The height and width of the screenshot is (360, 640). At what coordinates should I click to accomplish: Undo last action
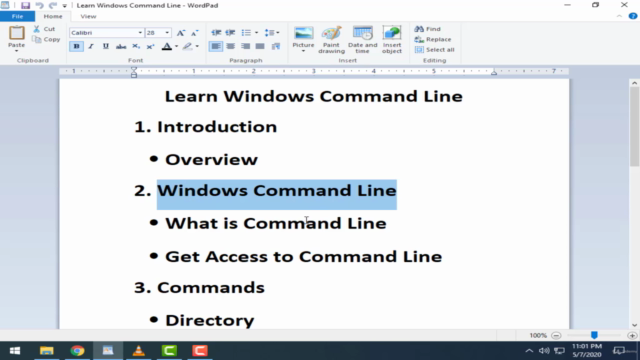[39, 5]
